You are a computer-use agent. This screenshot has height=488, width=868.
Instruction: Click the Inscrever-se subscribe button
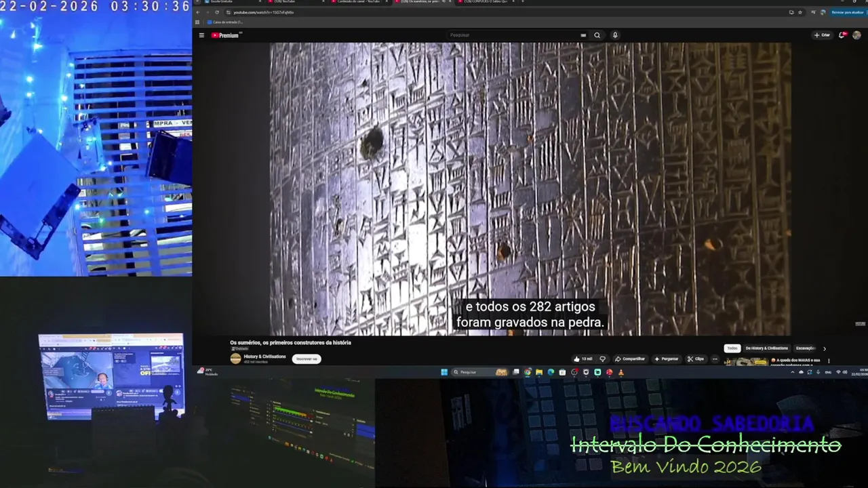pos(307,359)
